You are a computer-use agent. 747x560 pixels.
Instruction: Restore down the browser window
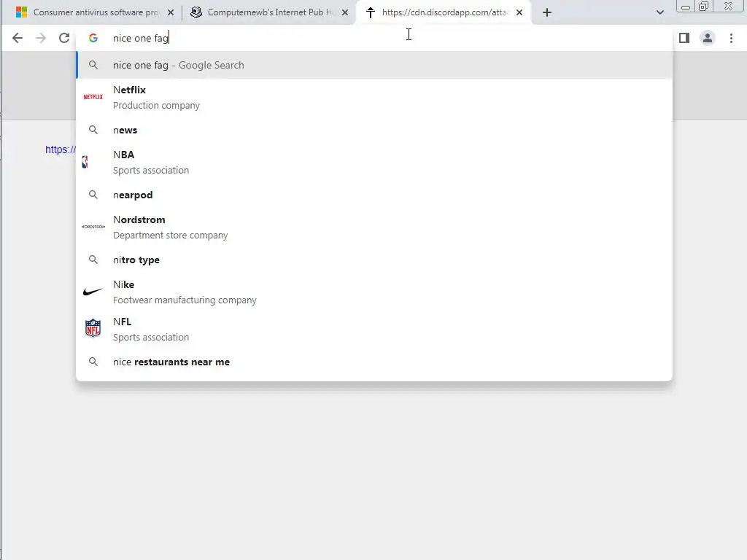tap(704, 7)
